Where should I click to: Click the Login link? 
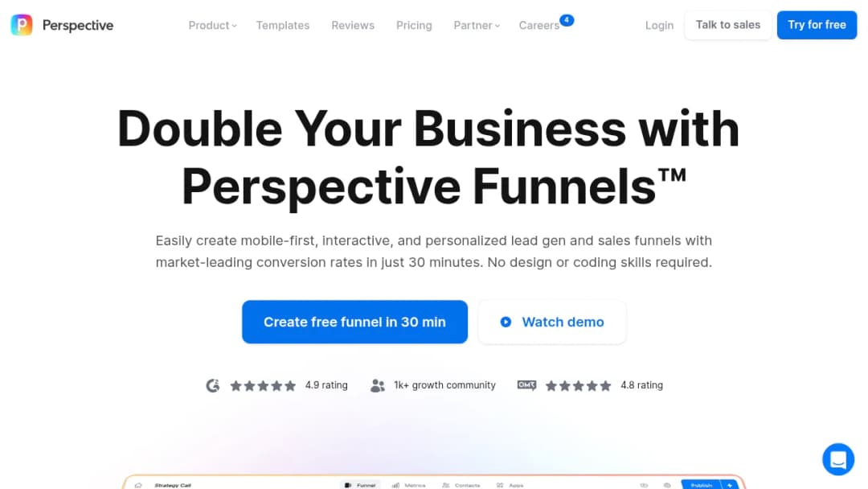coord(659,26)
